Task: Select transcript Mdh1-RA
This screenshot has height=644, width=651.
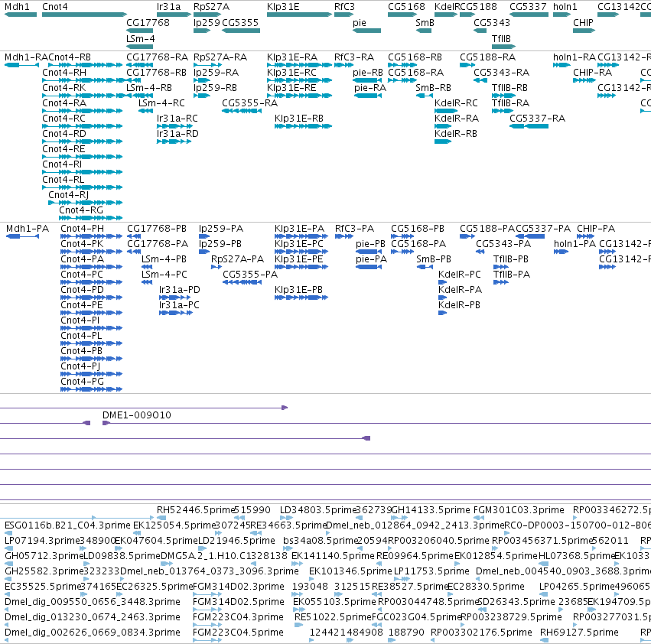Action: (27, 57)
